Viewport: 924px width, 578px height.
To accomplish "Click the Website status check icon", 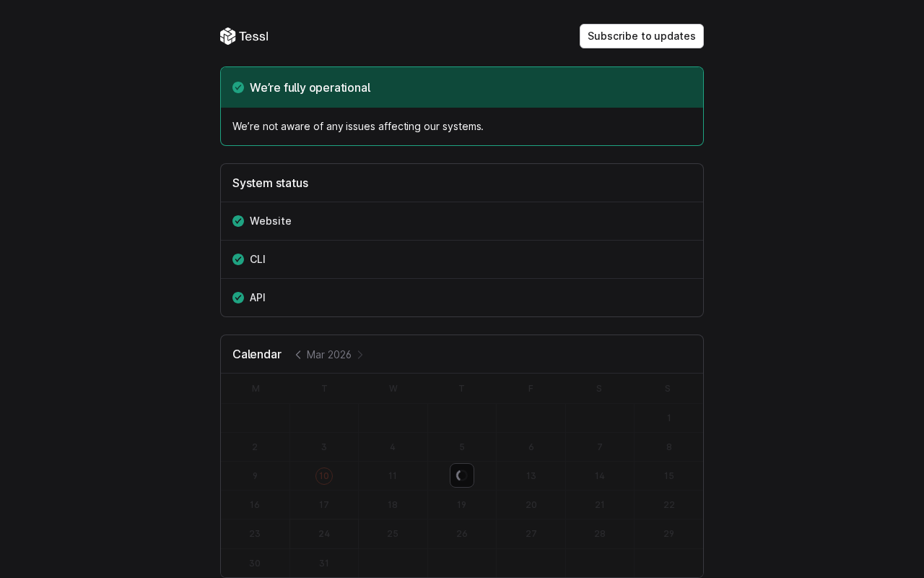I will (238, 221).
